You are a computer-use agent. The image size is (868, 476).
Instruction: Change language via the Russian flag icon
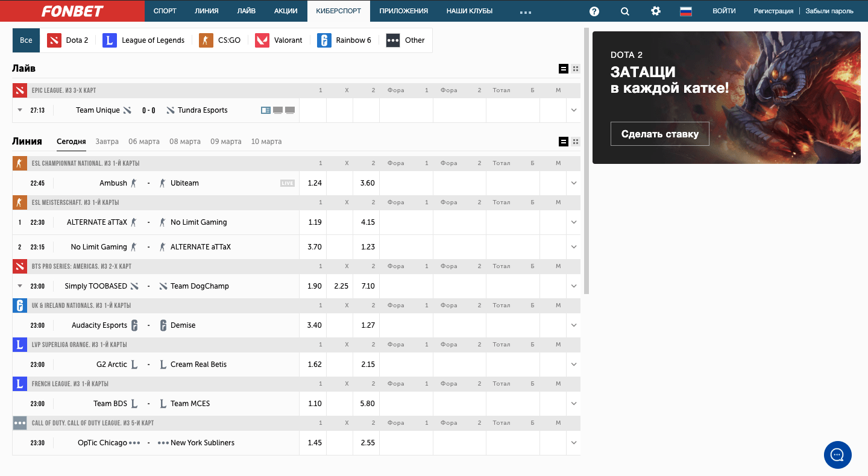[686, 11]
